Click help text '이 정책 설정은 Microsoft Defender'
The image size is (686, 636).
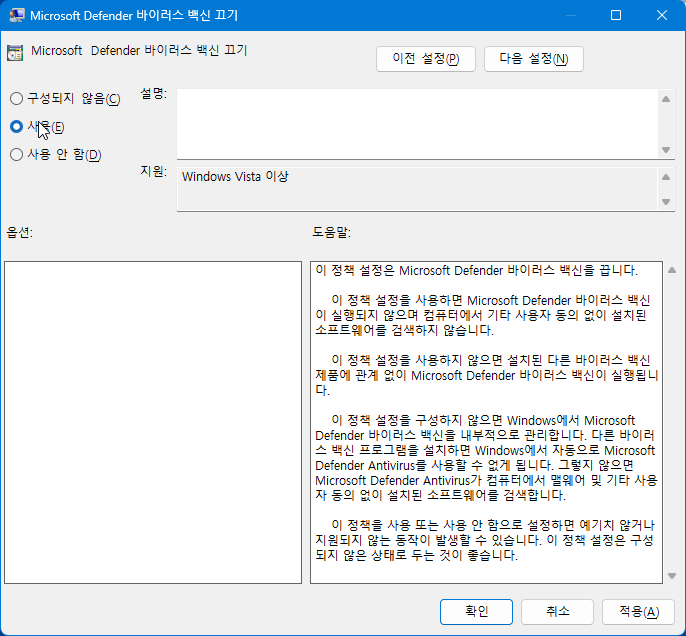410,271
